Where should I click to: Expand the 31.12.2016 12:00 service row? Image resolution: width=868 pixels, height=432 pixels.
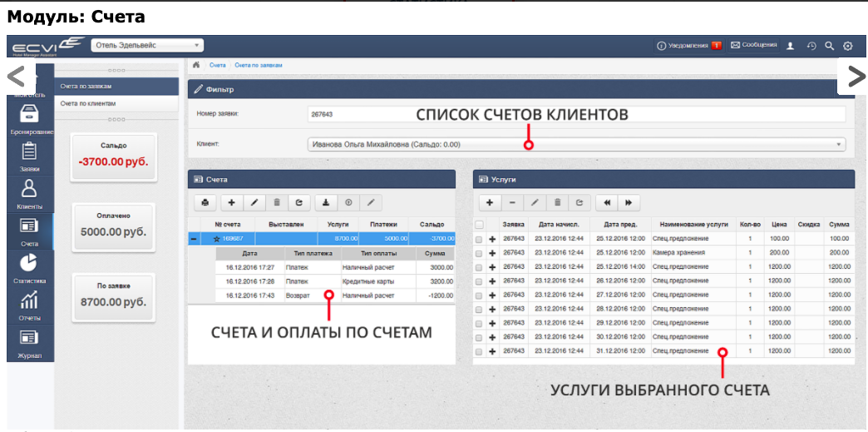493,351
